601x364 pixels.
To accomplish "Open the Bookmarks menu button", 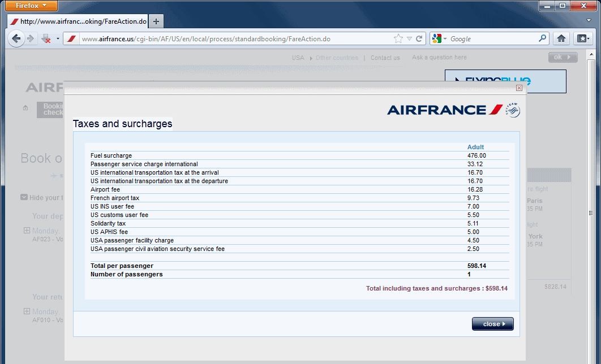I will point(583,38).
